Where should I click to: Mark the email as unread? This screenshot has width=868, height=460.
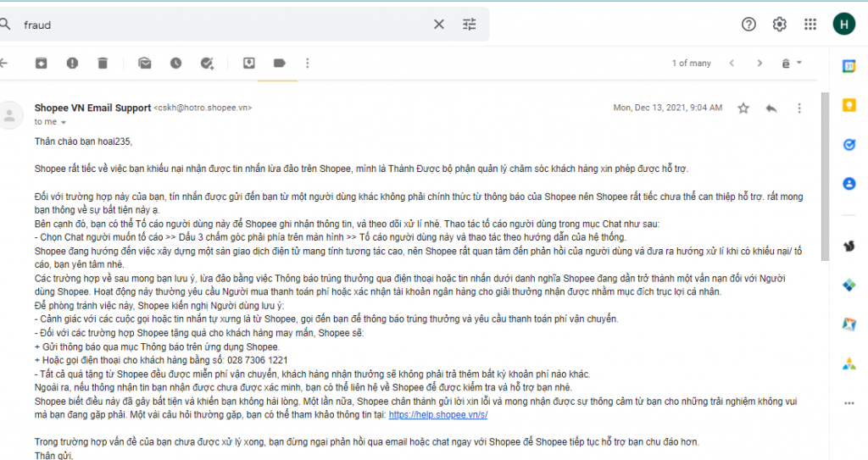coord(144,63)
